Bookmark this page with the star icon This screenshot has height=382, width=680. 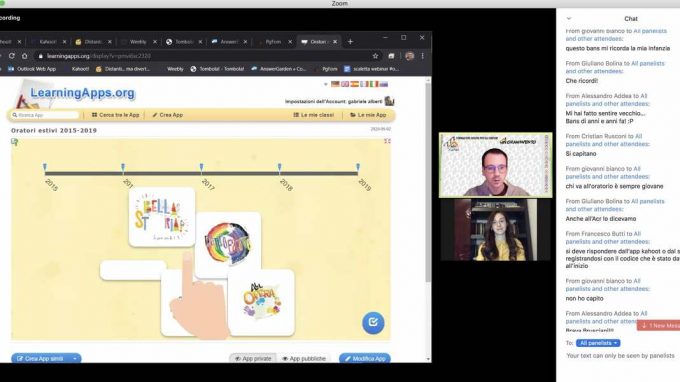click(375, 56)
